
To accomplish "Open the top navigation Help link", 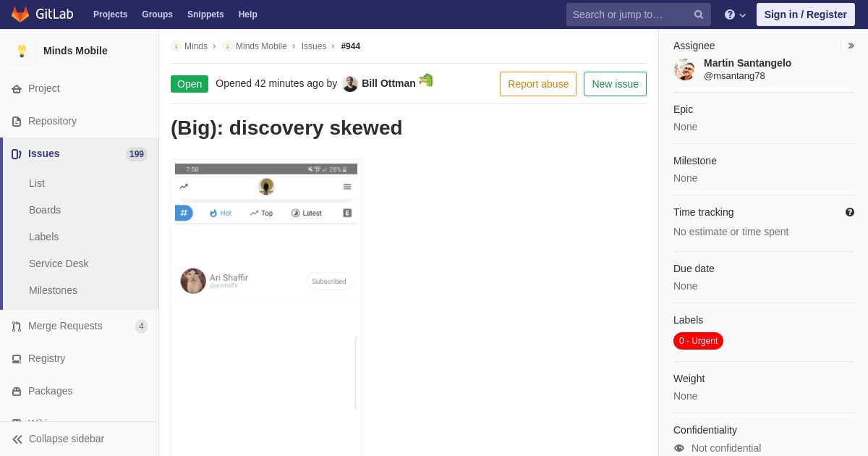I will click(x=248, y=14).
